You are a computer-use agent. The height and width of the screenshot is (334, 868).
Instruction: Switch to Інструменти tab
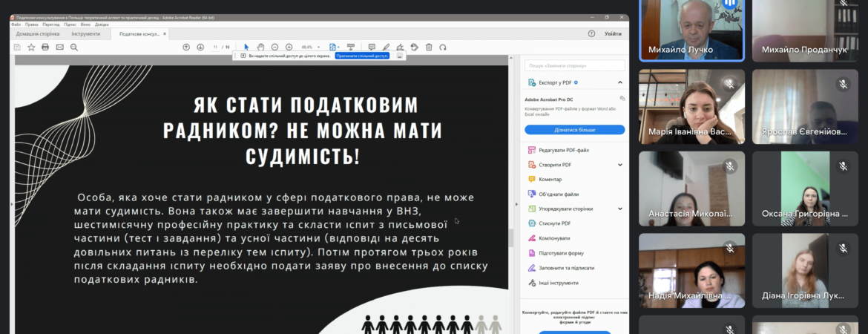click(86, 34)
